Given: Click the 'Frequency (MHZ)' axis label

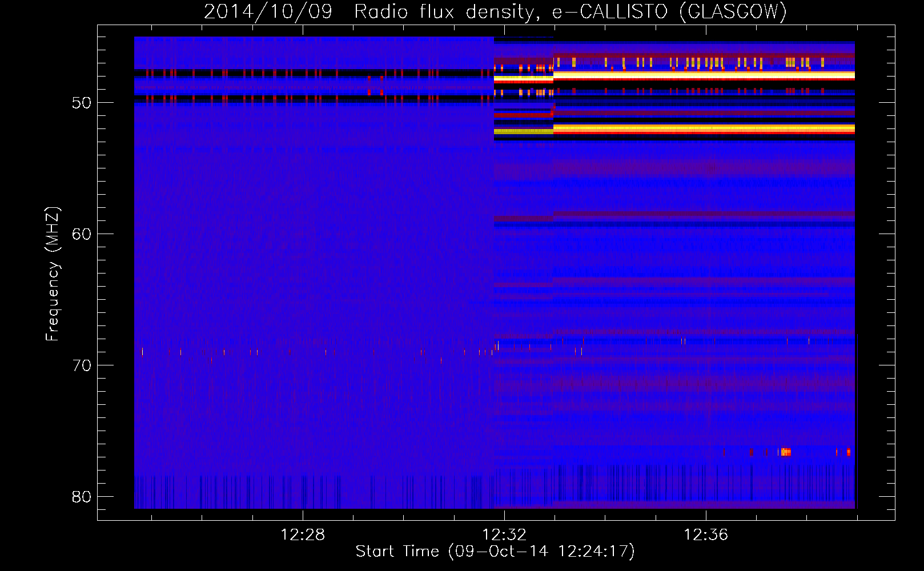Looking at the screenshot, I should click(x=53, y=274).
